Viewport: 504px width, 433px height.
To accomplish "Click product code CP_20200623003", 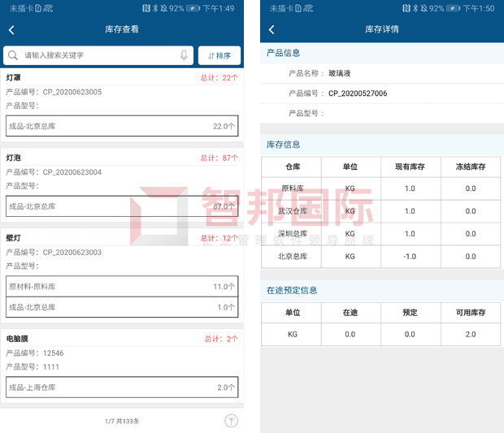I will click(72, 253).
